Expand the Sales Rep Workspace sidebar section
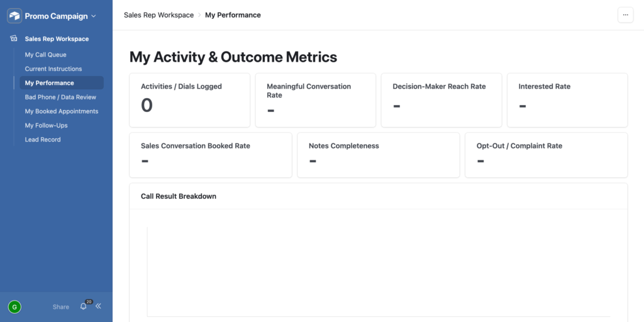The image size is (644, 322). (57, 39)
